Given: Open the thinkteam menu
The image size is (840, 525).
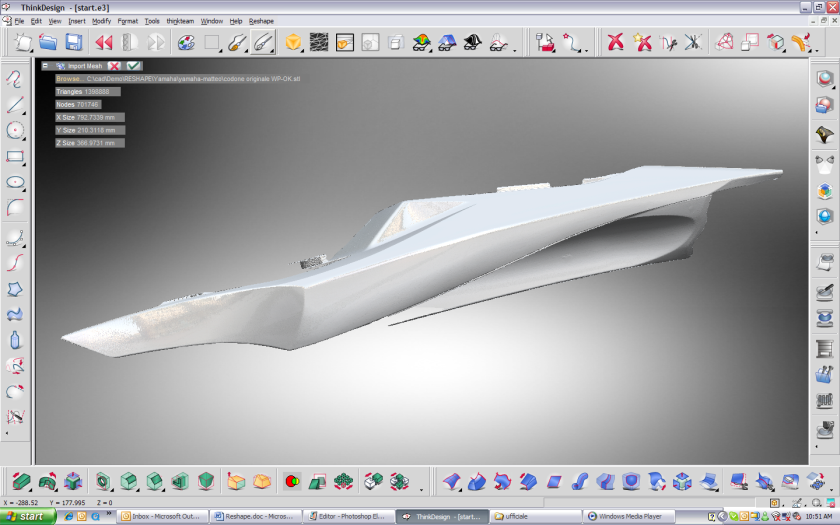Looking at the screenshot, I should [x=180, y=21].
